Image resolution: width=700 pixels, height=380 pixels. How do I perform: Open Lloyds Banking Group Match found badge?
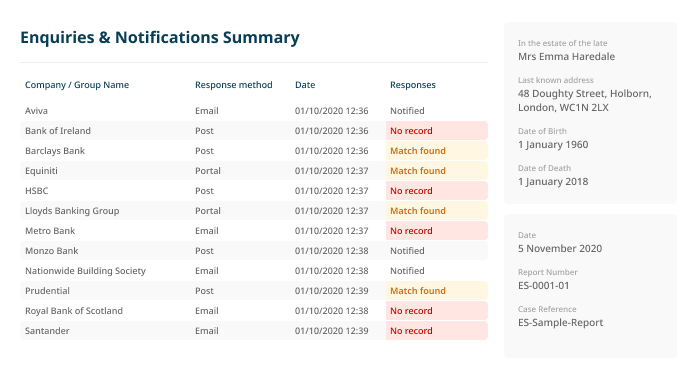(437, 211)
